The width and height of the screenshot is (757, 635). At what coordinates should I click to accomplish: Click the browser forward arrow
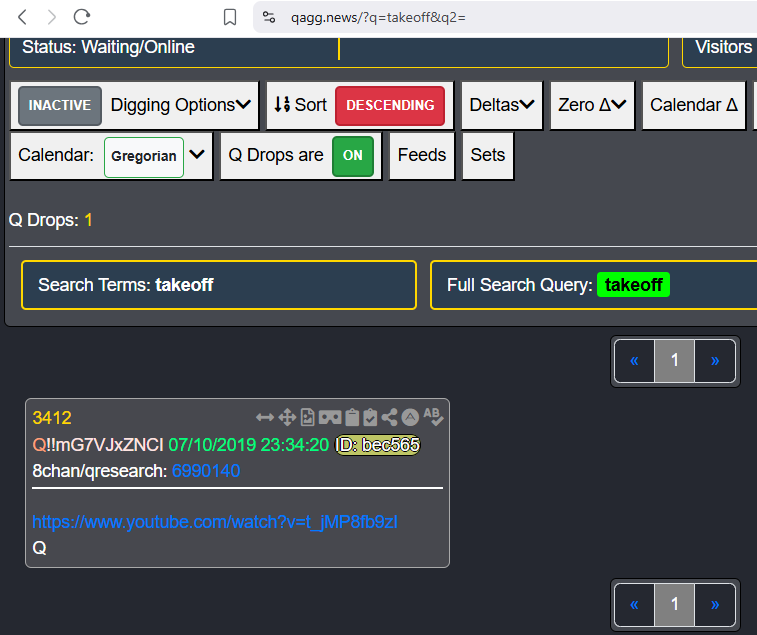pos(51,17)
